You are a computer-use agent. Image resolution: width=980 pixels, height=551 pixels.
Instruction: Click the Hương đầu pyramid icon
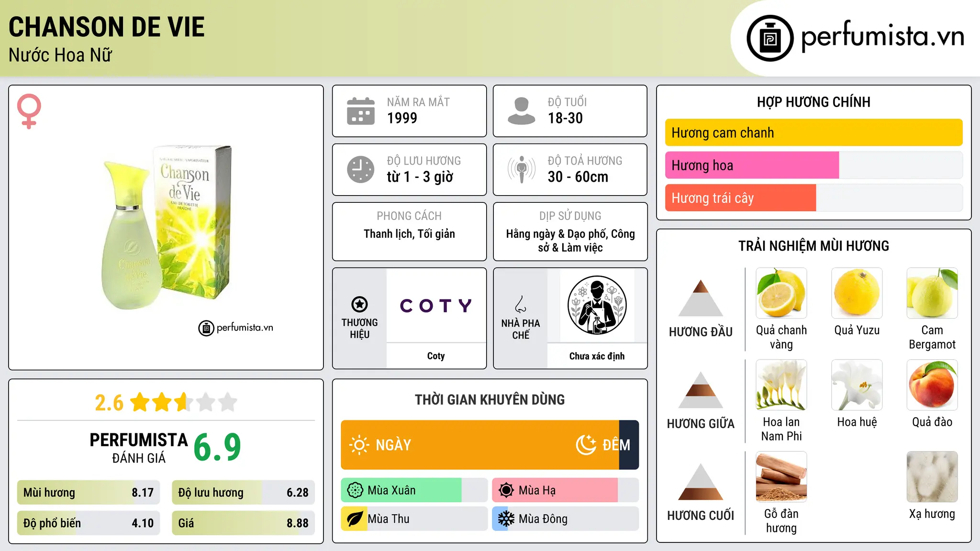(701, 298)
